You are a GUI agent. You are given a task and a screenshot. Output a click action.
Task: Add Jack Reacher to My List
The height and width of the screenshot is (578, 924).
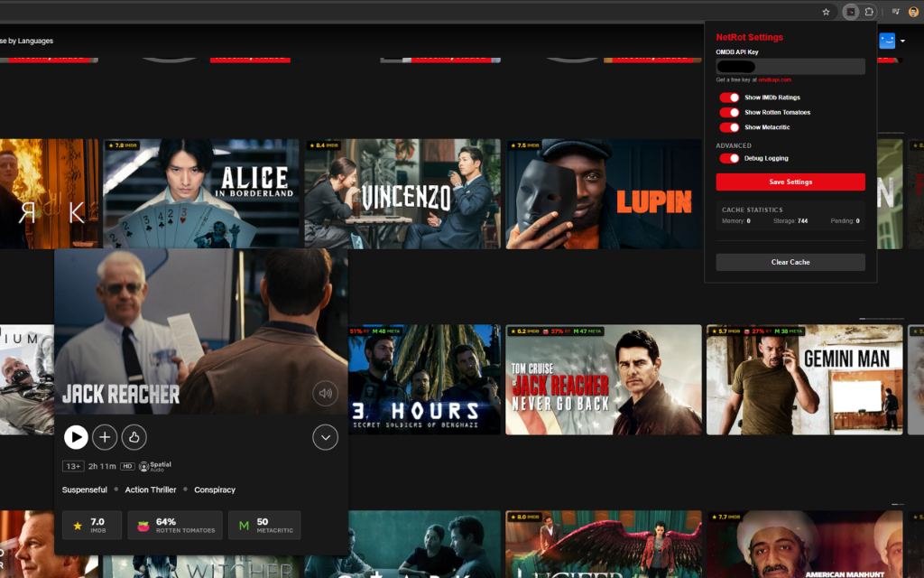click(105, 437)
